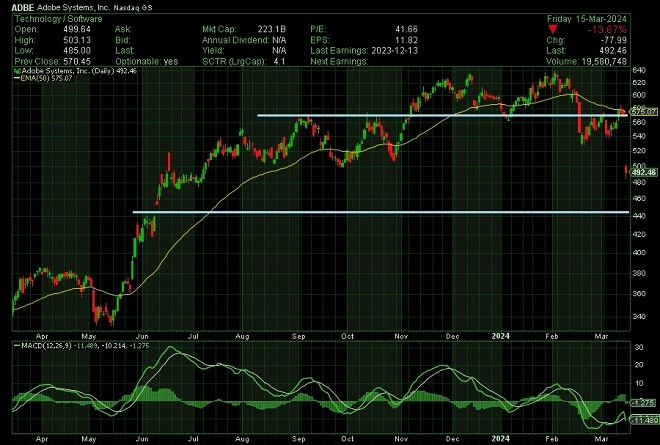Click the EPS value 11.82
This screenshot has height=445, width=660.
point(406,40)
